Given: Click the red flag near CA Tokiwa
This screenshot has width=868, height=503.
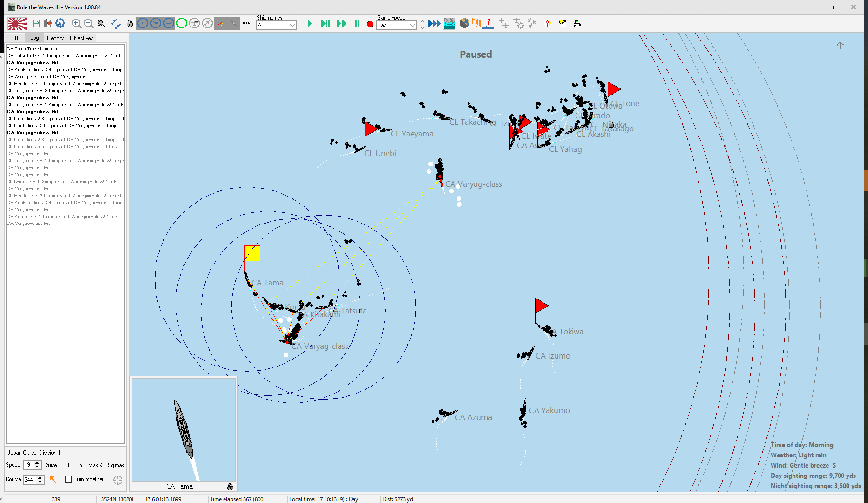Looking at the screenshot, I should (x=542, y=306).
